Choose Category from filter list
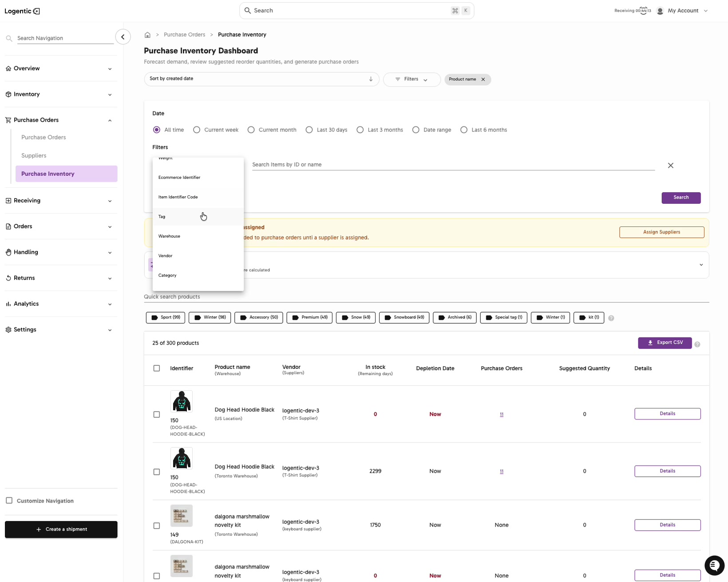This screenshot has height=582, width=728. coord(198,275)
